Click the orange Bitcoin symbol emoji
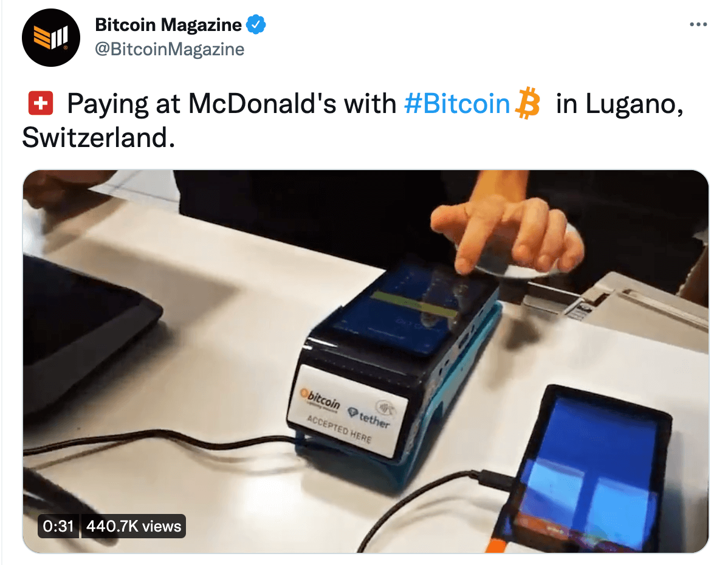The height and width of the screenshot is (565, 728). [x=528, y=103]
